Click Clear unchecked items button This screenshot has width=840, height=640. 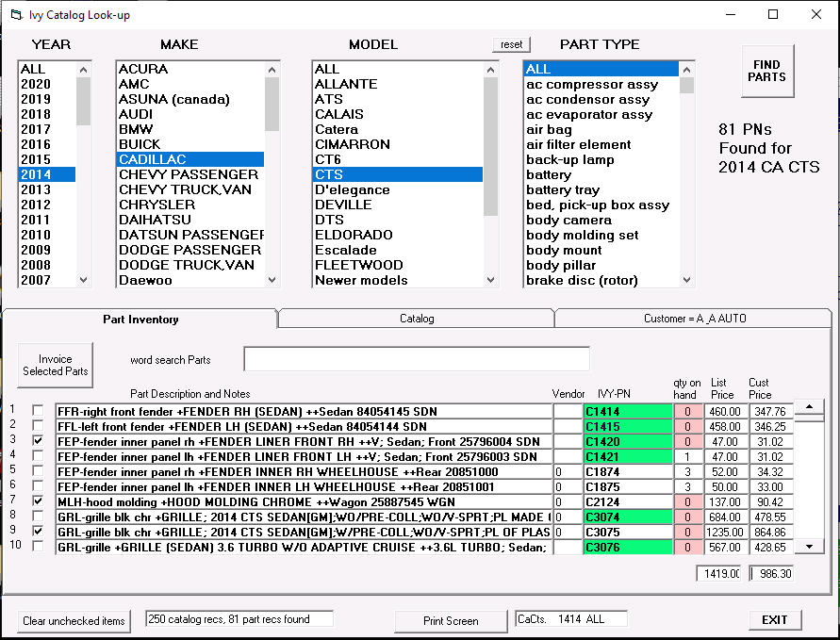point(74,621)
